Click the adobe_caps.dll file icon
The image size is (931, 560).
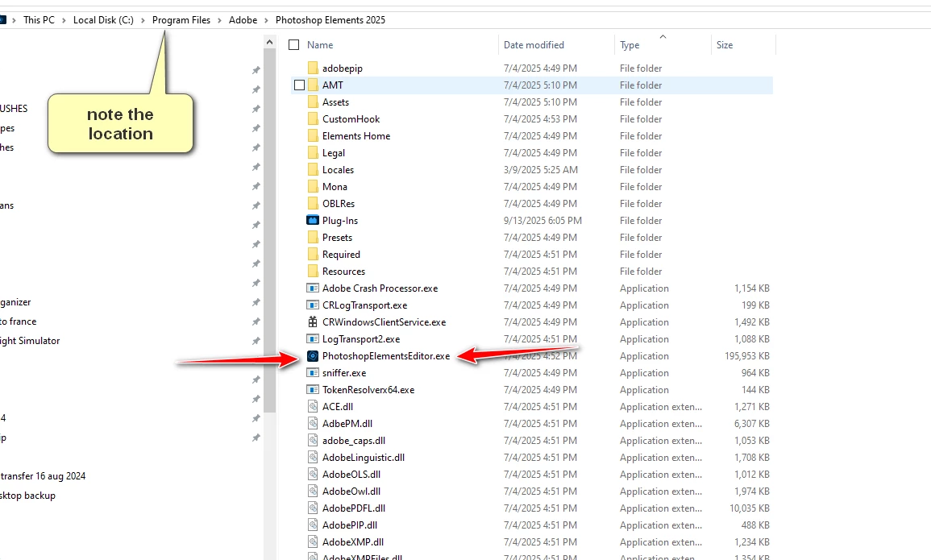[313, 440]
